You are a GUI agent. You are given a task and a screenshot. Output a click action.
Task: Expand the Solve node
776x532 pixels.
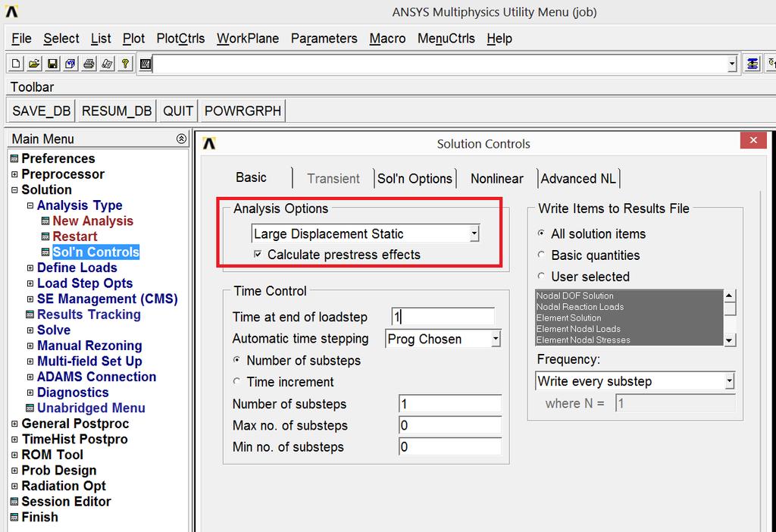coord(30,330)
